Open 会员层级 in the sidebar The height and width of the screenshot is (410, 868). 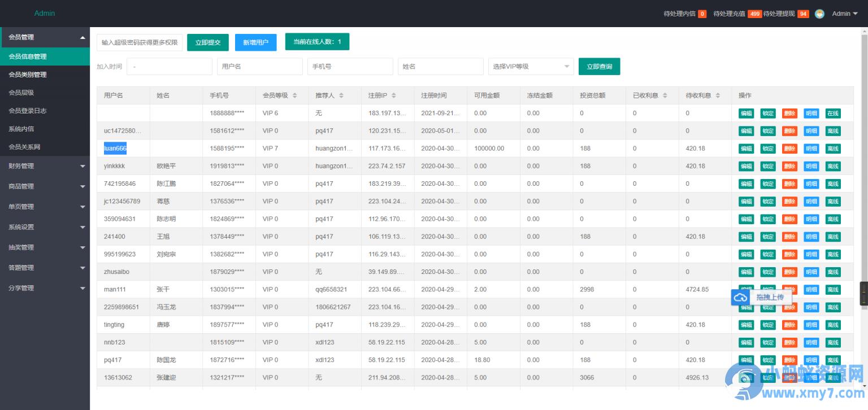45,93
